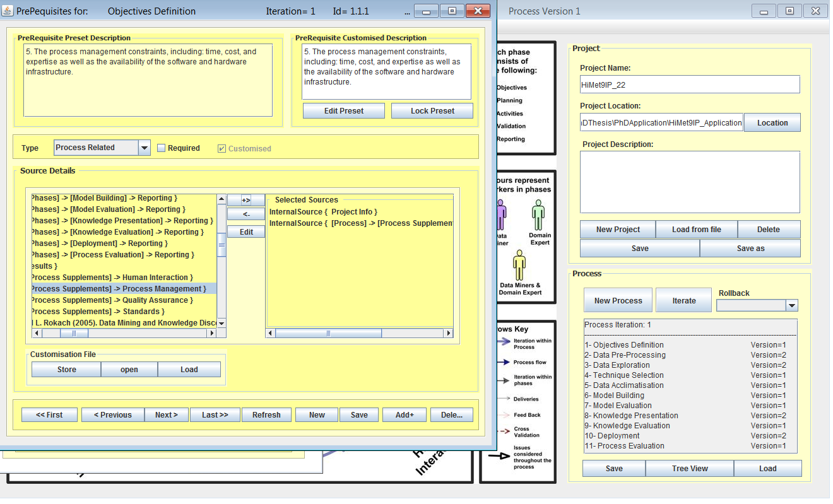833x504 pixels.
Task: Expand the Rollback dropdown
Action: point(791,305)
